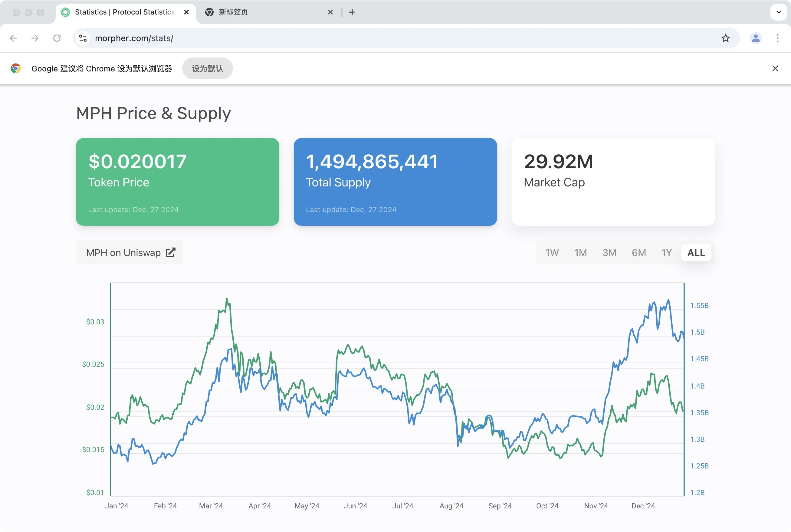Click the Jan '24 x-axis label
The image size is (791, 532).
[x=117, y=506]
